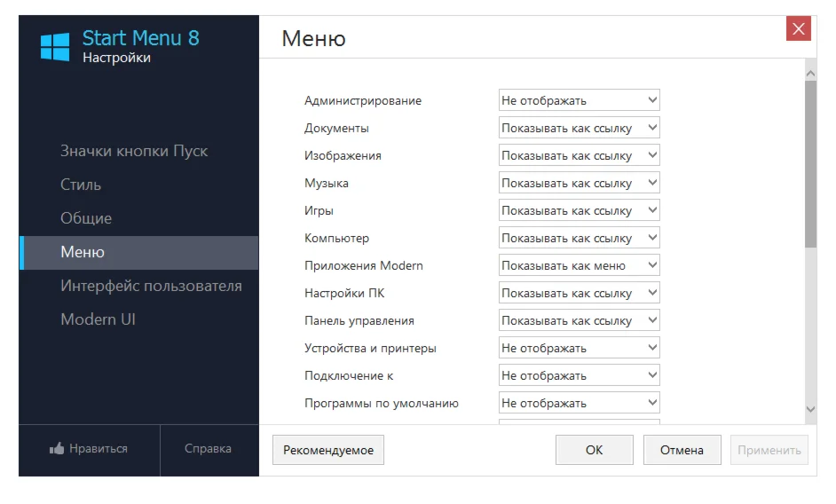Switch to Значки кнопки Пуск section
Viewport: 836px width, 504px height.
(134, 151)
